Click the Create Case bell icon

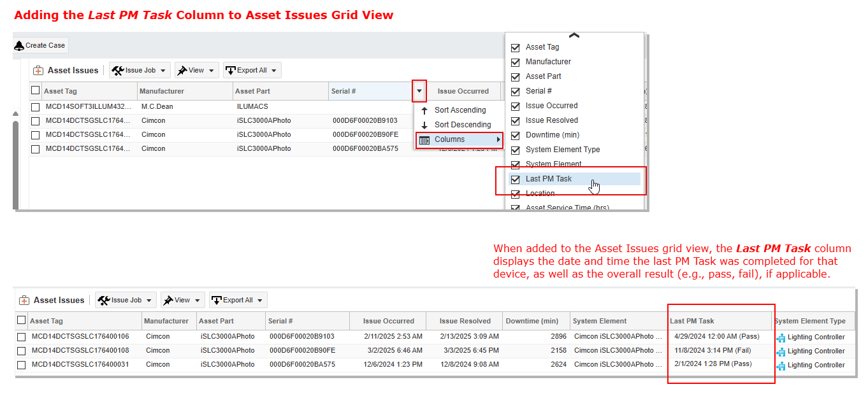pos(19,46)
